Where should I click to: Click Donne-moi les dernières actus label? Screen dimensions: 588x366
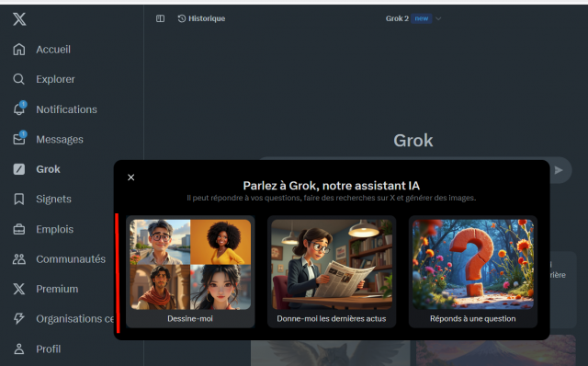coord(332,318)
